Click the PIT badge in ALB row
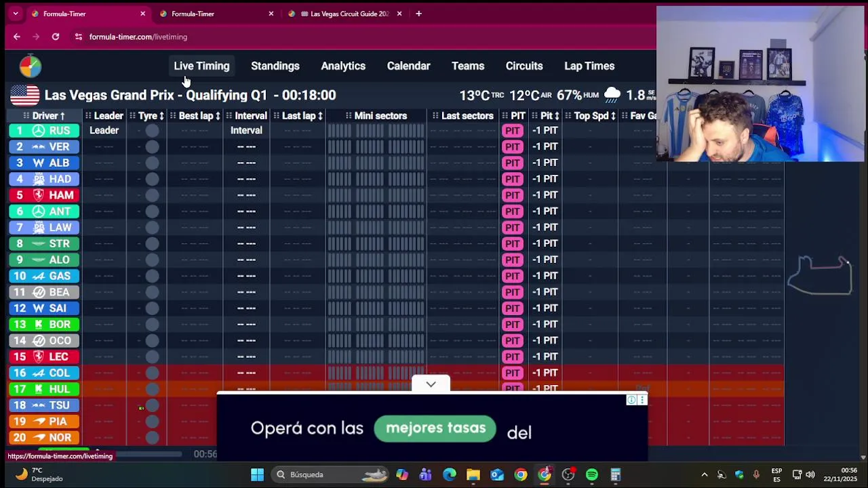This screenshot has width=868, height=488. pos(512,163)
